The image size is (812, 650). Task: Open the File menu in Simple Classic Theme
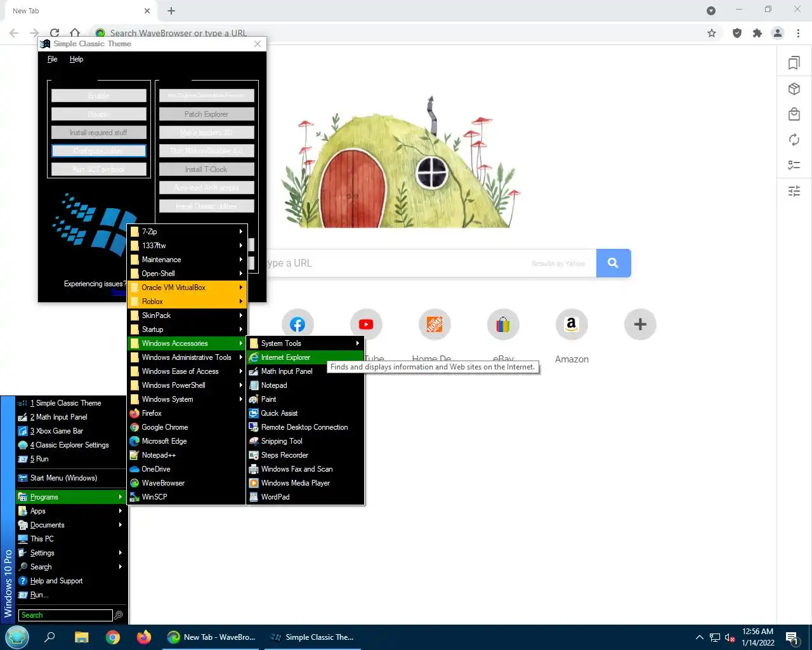[53, 59]
